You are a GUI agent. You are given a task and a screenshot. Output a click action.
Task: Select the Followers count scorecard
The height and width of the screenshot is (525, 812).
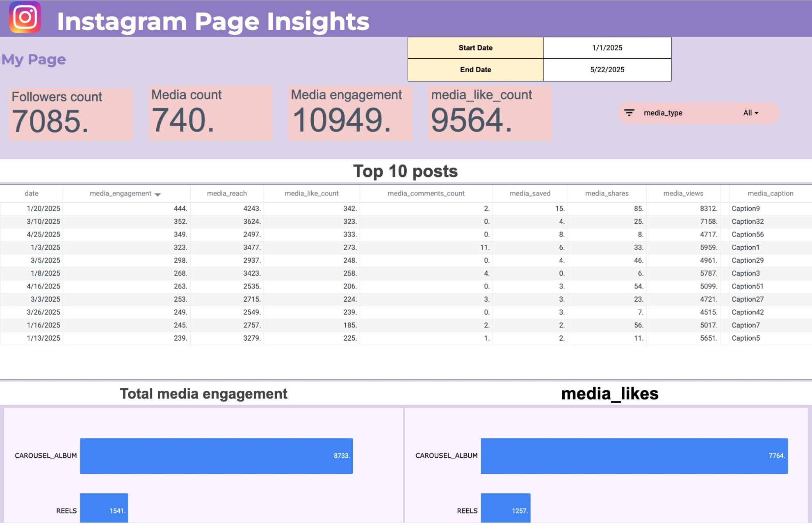(x=71, y=115)
